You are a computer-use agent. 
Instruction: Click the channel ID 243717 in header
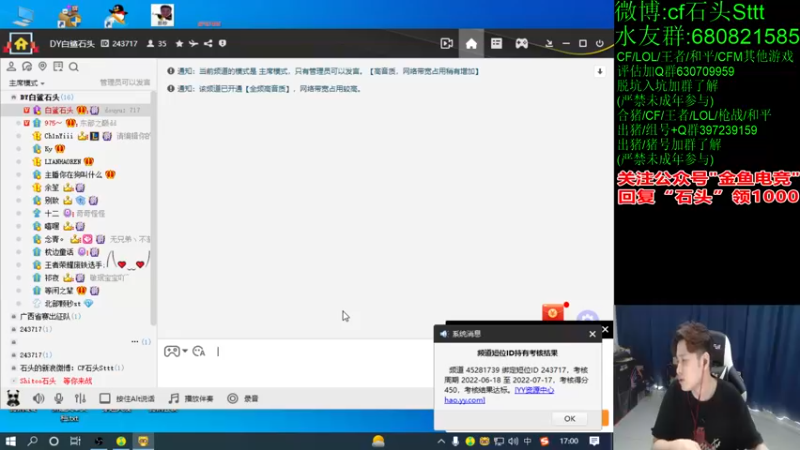[x=124, y=44]
